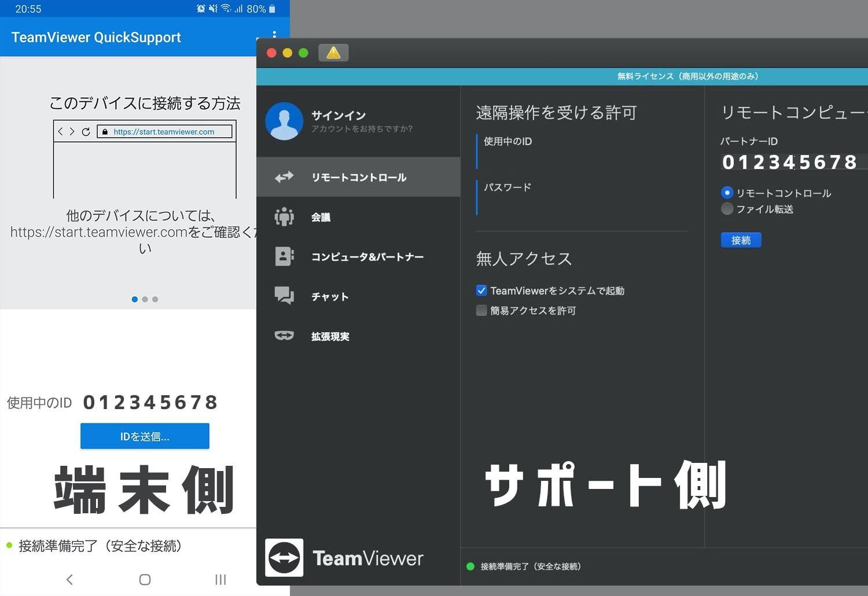Click パートナーID label
This screenshot has height=596, width=868.
pos(749,141)
